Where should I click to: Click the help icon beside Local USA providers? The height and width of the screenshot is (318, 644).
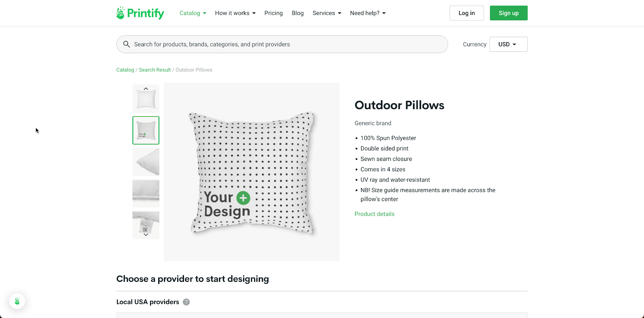click(x=186, y=302)
